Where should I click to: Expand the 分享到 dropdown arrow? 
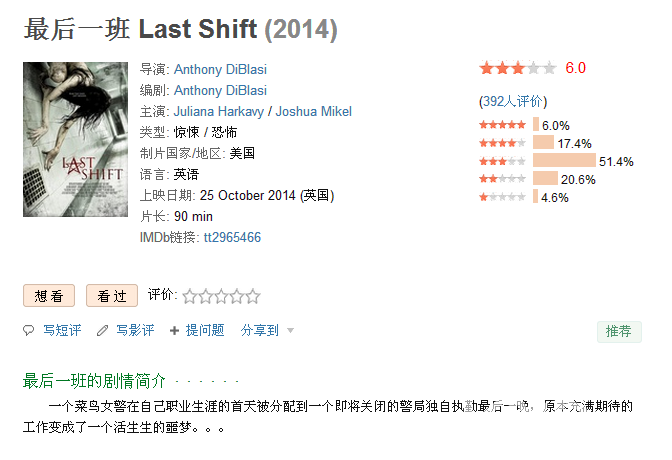click(x=290, y=331)
